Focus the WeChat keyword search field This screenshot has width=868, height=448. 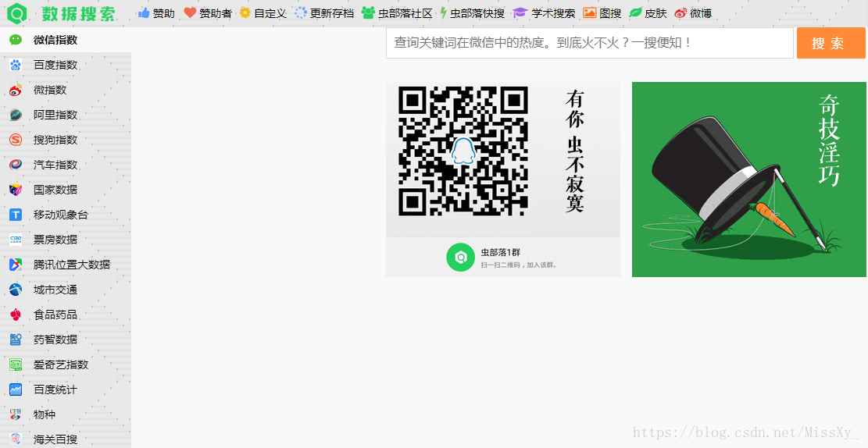[590, 43]
